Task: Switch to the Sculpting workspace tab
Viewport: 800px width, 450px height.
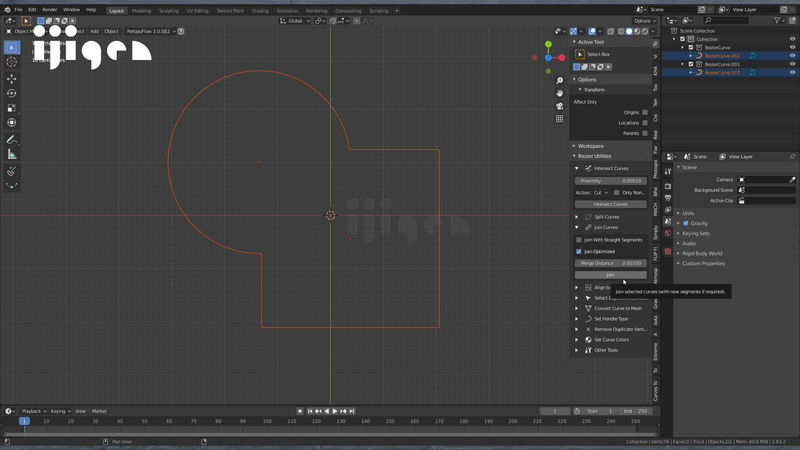Action: 168,11
